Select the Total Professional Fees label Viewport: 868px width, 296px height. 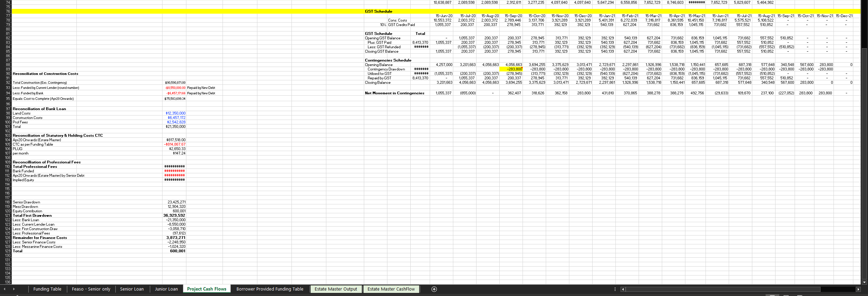click(x=35, y=166)
